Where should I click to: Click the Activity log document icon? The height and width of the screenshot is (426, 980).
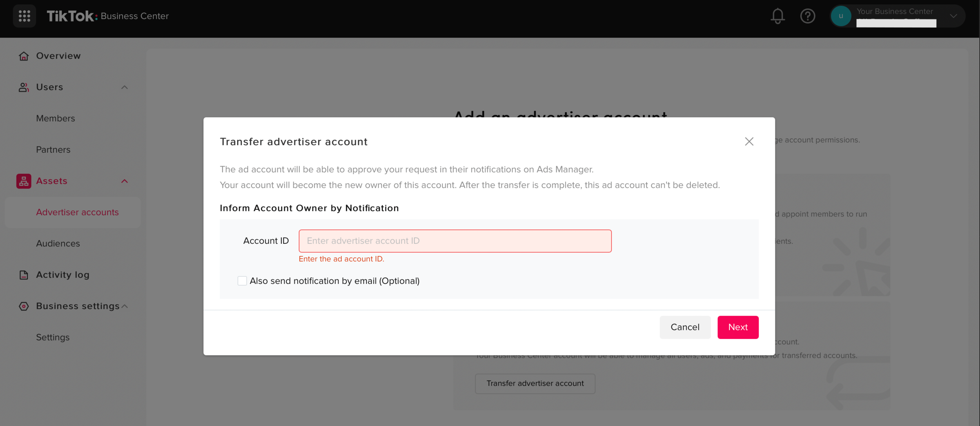[24, 275]
